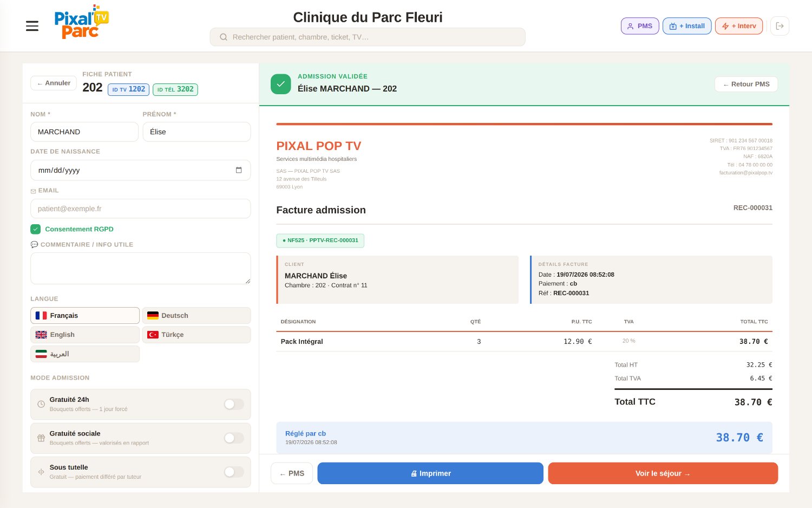Click the green admission validated checkmark
This screenshot has width=812, height=508.
click(x=281, y=84)
